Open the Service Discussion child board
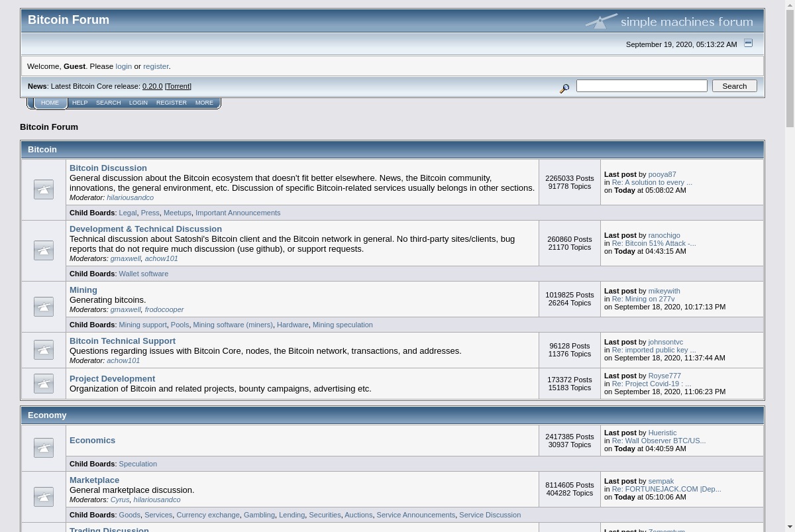The height and width of the screenshot is (532, 795). (x=490, y=515)
